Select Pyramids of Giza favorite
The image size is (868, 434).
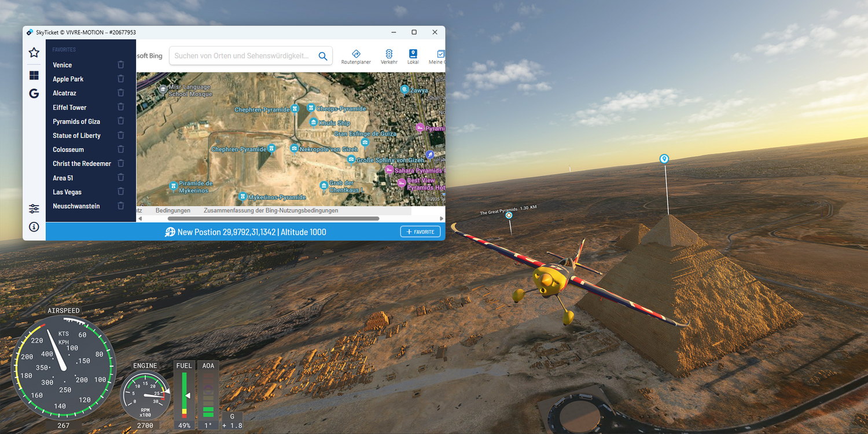coord(76,122)
